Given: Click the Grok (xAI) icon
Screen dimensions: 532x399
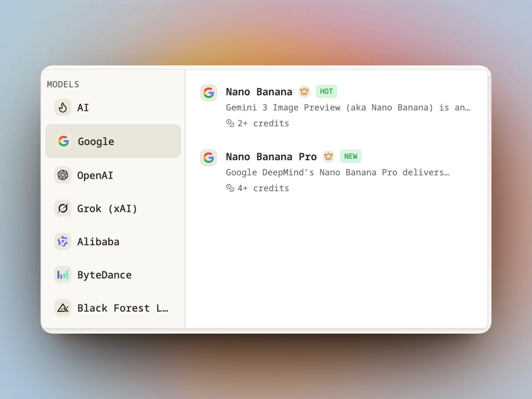Looking at the screenshot, I should pos(63,208).
